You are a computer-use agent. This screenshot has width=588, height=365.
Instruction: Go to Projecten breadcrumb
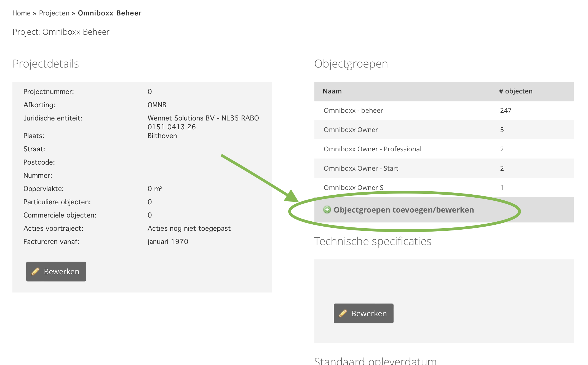click(54, 13)
